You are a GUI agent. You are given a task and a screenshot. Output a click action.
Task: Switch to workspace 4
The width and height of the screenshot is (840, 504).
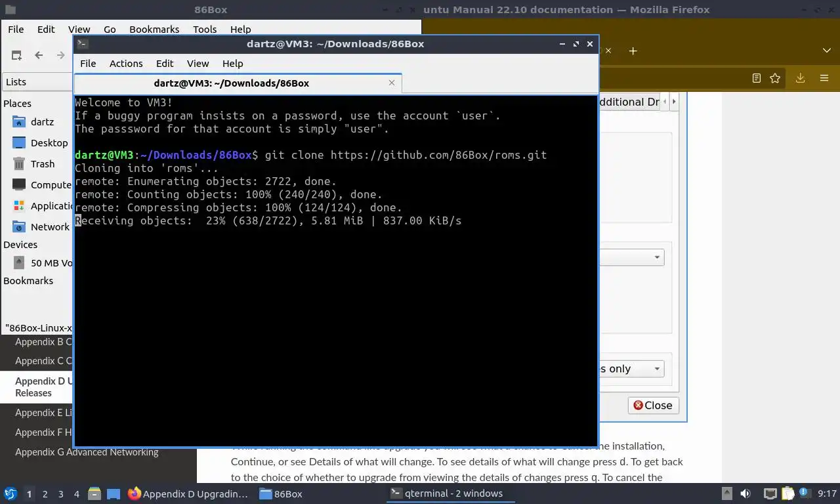77,493
